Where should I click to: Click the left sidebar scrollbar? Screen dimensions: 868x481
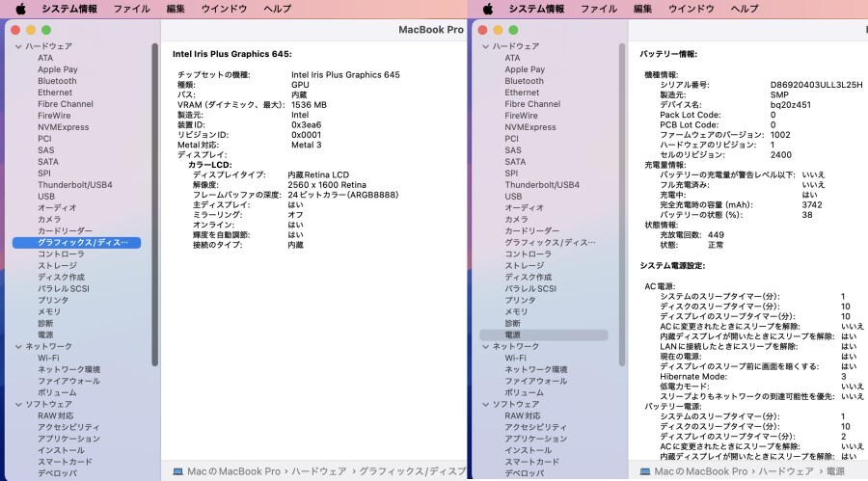point(154,204)
